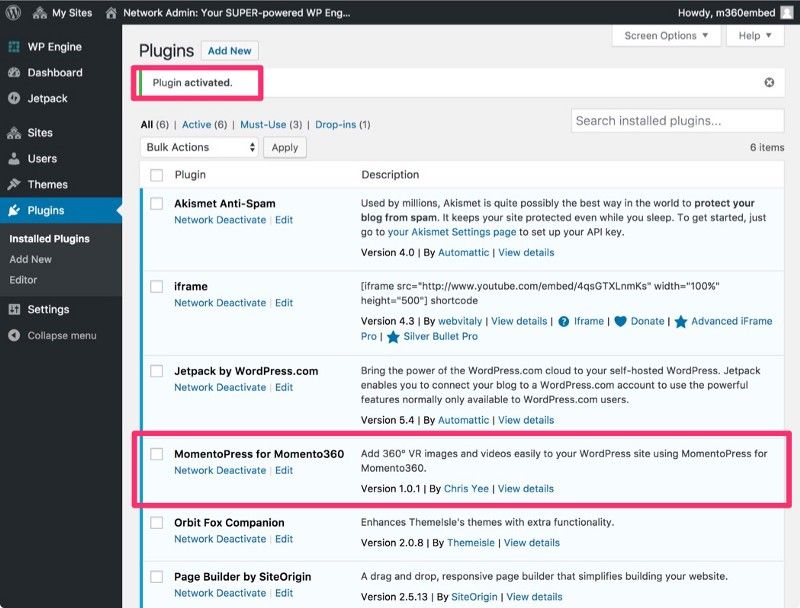Open the Editor submenu item
The width and height of the screenshot is (800, 608).
point(23,280)
